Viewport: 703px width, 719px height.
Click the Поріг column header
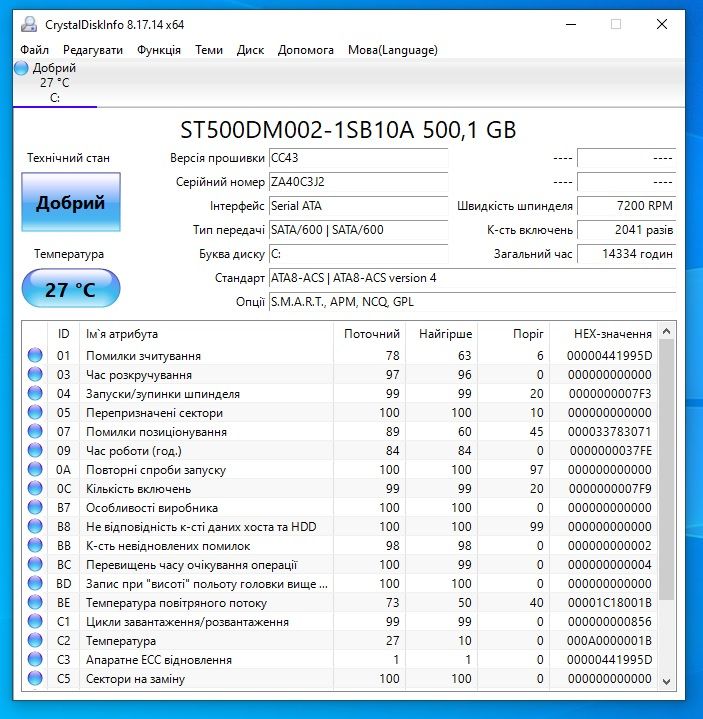514,333
